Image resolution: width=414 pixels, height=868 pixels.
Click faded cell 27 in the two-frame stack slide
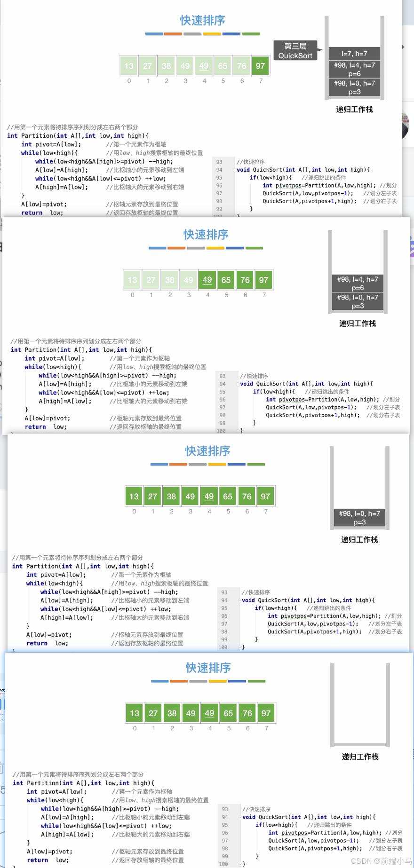[x=151, y=280]
